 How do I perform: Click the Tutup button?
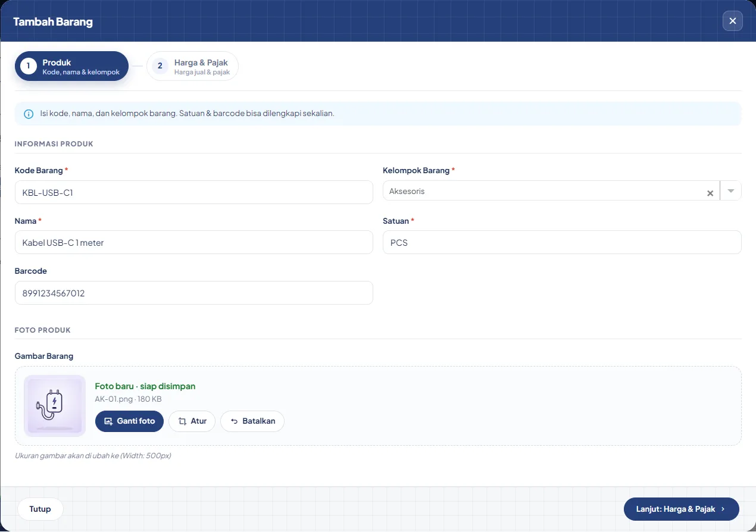[40, 509]
